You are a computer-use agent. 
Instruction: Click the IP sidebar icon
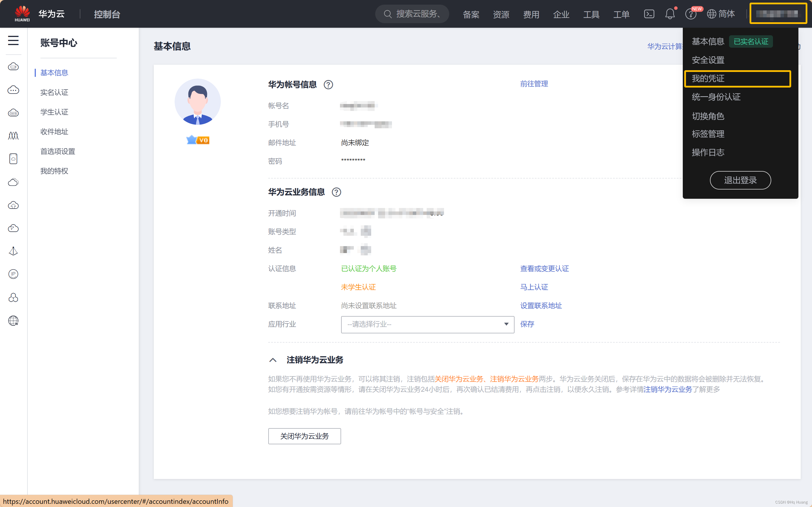point(13,274)
